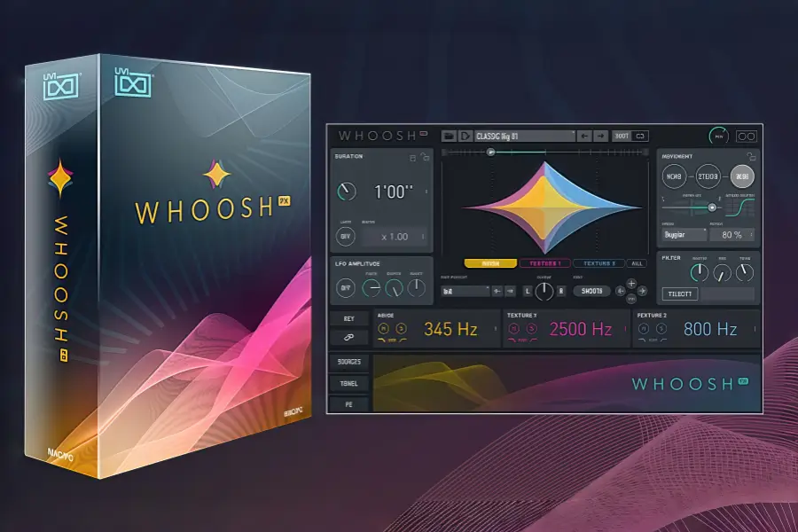Select the second Movement mode circle

(x=708, y=176)
